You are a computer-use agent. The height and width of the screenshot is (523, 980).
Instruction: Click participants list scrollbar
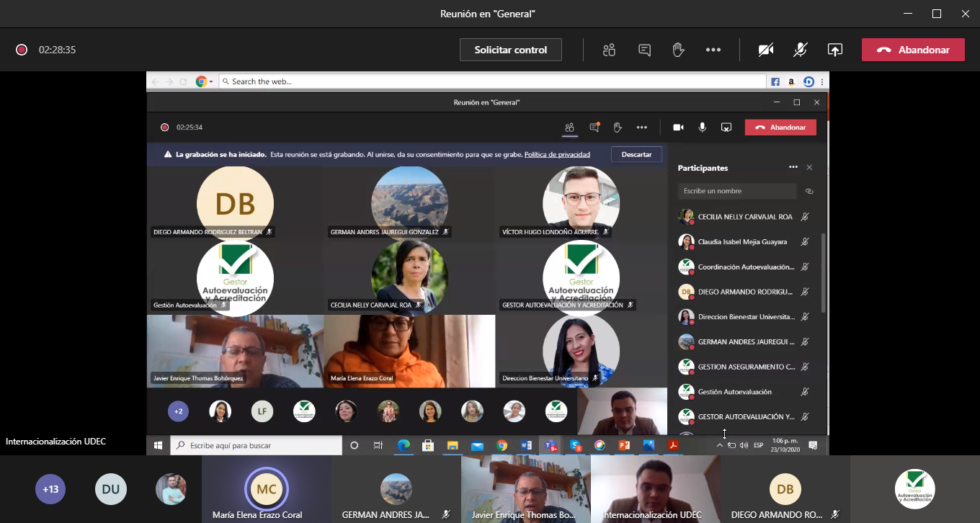pos(824,274)
